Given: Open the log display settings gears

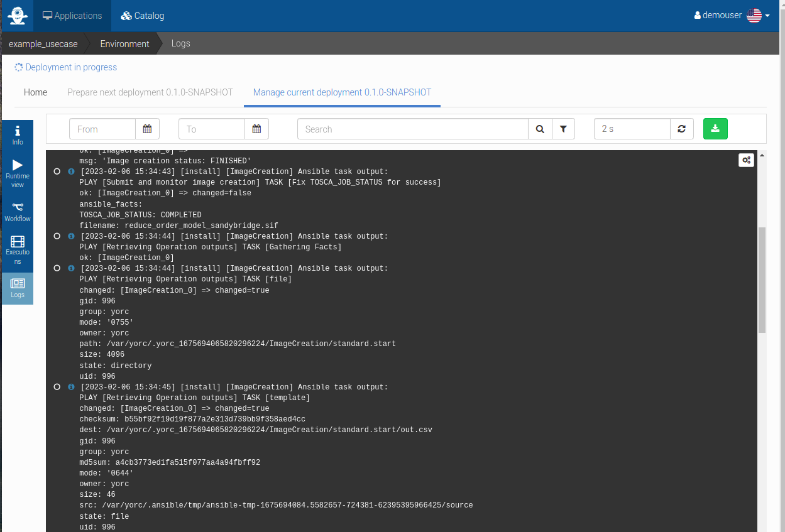Looking at the screenshot, I should 746,160.
